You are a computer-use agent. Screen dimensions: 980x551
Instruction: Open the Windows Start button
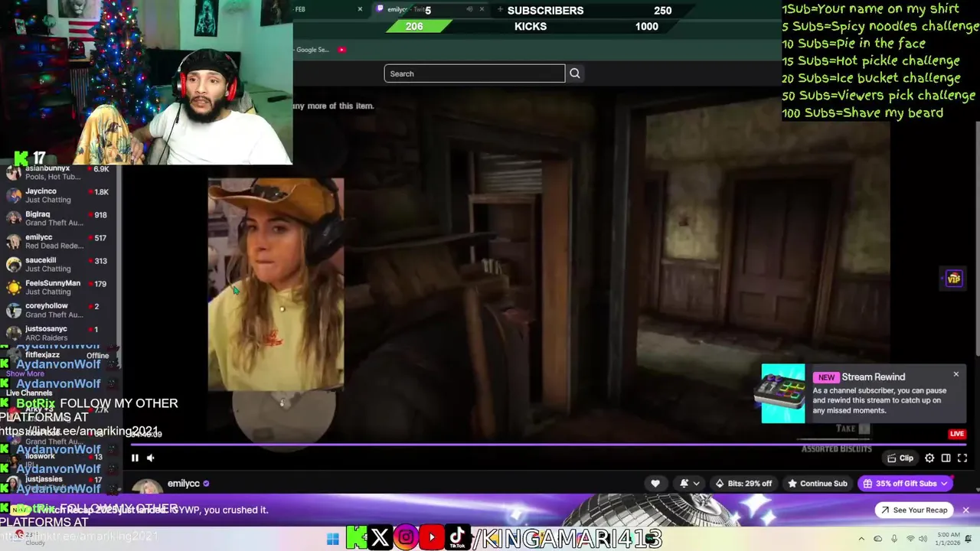(332, 539)
